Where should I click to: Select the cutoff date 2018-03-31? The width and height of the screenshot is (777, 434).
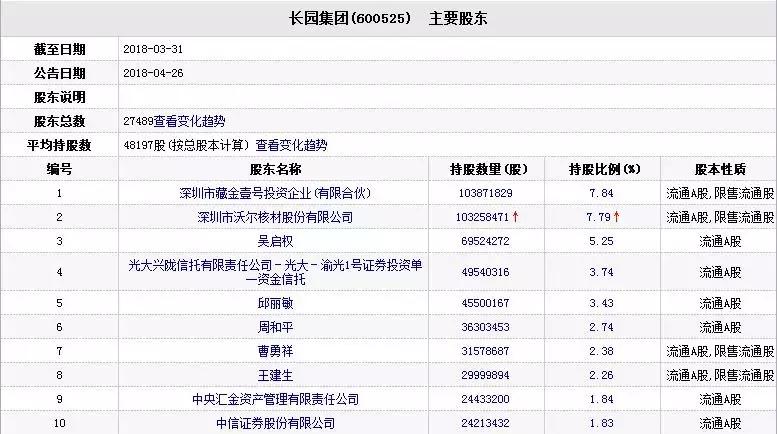tap(153, 50)
